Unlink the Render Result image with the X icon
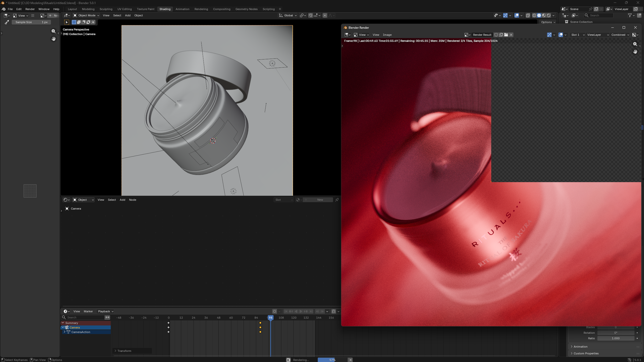The width and height of the screenshot is (644, 362). (511, 35)
